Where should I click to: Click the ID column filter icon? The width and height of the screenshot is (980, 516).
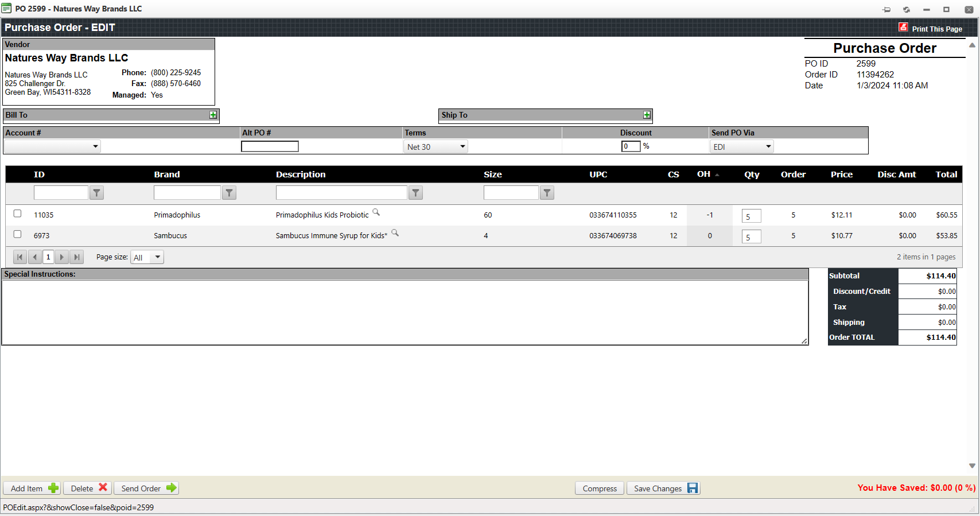click(97, 193)
